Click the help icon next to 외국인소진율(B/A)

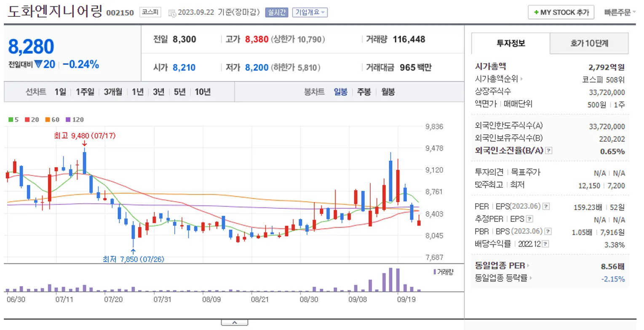point(548,151)
